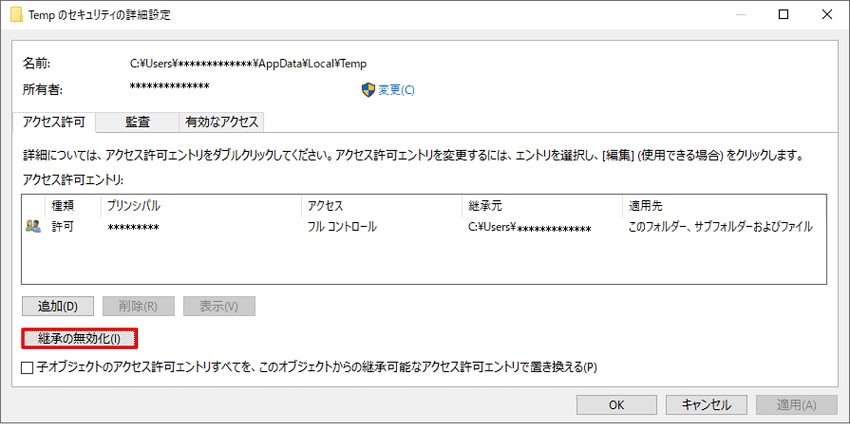Click the Temp folder icon in title bar
Viewport: 850px width, 431px height.
point(16,15)
